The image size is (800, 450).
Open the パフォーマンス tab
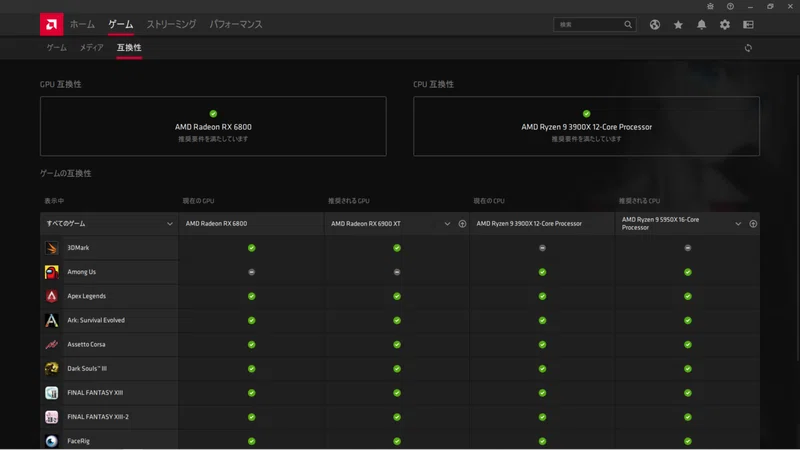click(x=236, y=24)
